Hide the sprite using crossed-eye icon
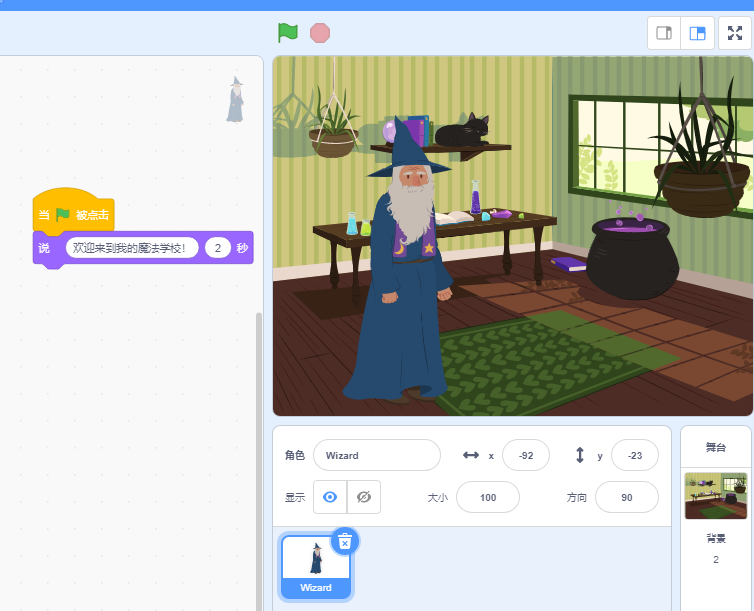This screenshot has width=754, height=611. pos(364,497)
